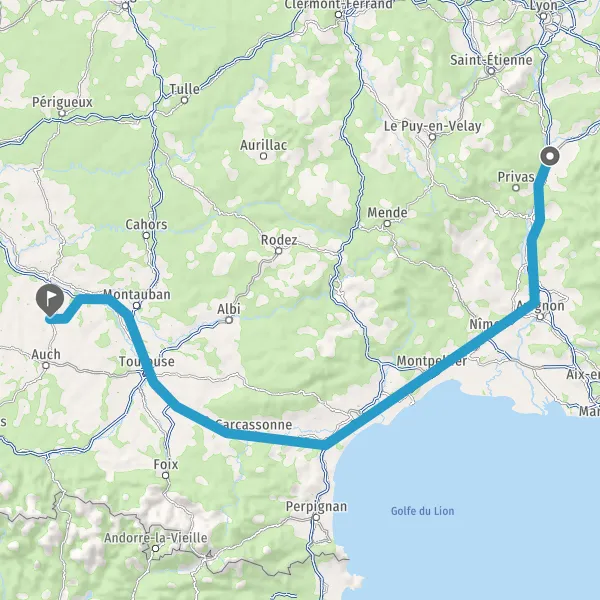Click the Tulle city marker dot
This screenshot has width=600, height=600.
point(184,100)
